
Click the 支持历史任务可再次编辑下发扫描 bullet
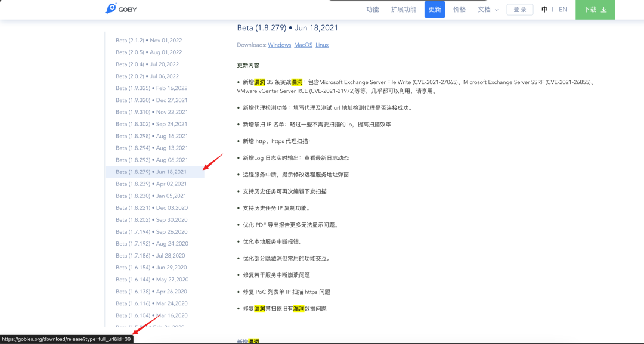pyautogui.click(x=284, y=191)
